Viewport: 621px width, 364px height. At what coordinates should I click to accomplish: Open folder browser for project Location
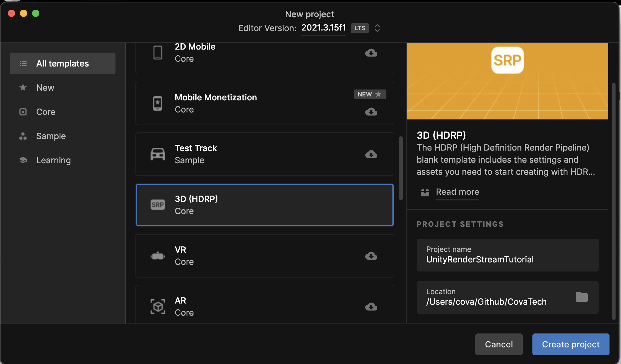click(582, 297)
